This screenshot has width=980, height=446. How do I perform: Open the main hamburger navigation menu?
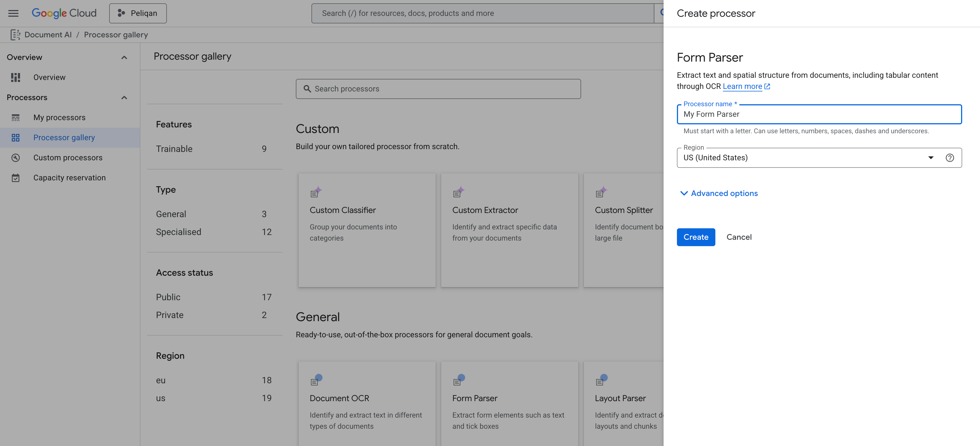pyautogui.click(x=13, y=13)
